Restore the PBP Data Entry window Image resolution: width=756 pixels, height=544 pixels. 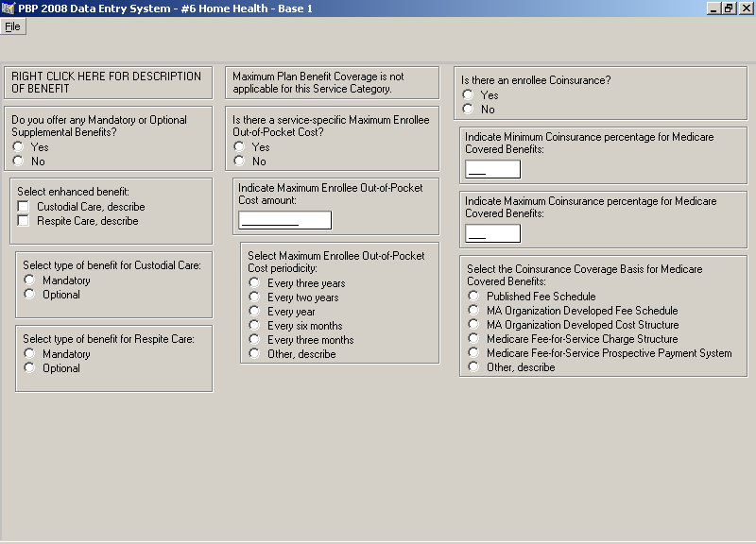(729, 8)
